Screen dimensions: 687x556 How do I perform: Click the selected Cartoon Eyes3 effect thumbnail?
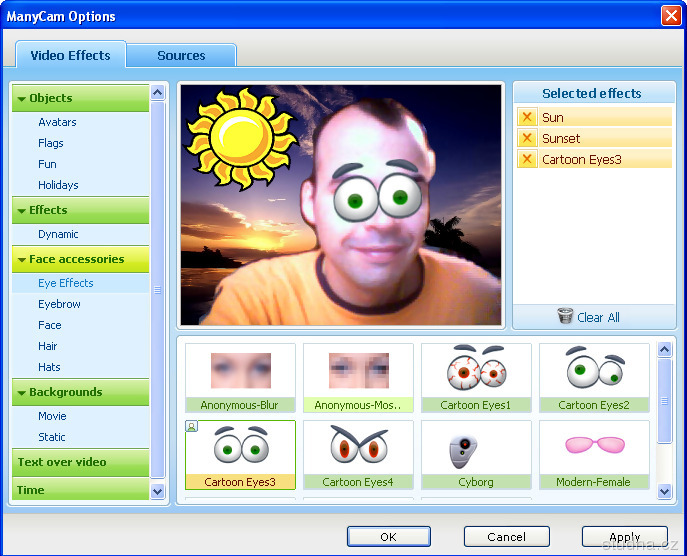[240, 455]
